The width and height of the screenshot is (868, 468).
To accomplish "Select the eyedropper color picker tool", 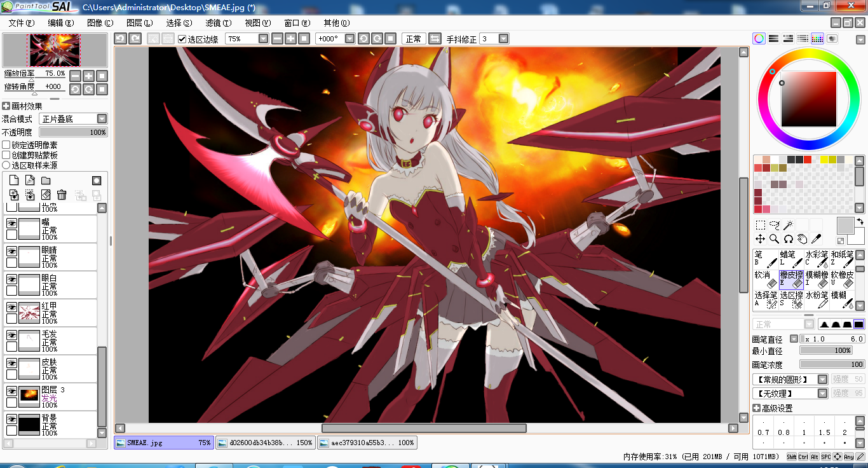I will 817,239.
